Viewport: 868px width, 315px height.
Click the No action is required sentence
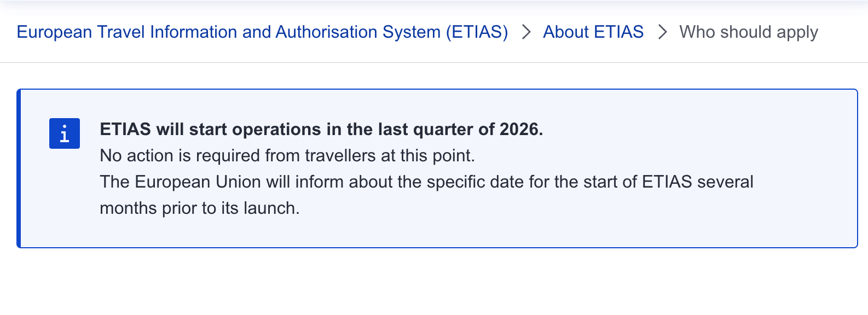[287, 156]
